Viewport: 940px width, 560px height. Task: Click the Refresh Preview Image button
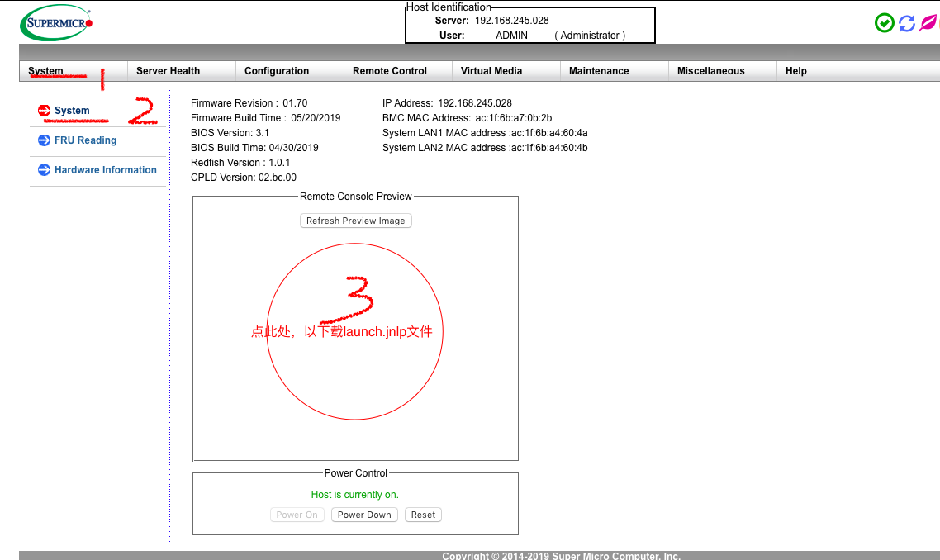pyautogui.click(x=355, y=221)
